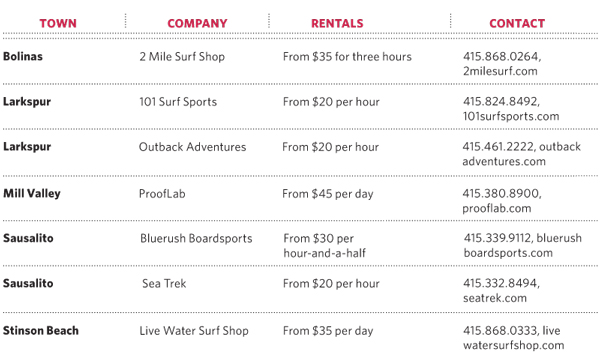600x362 pixels.
Task: Open the prooflab.com website link
Action: tap(497, 209)
